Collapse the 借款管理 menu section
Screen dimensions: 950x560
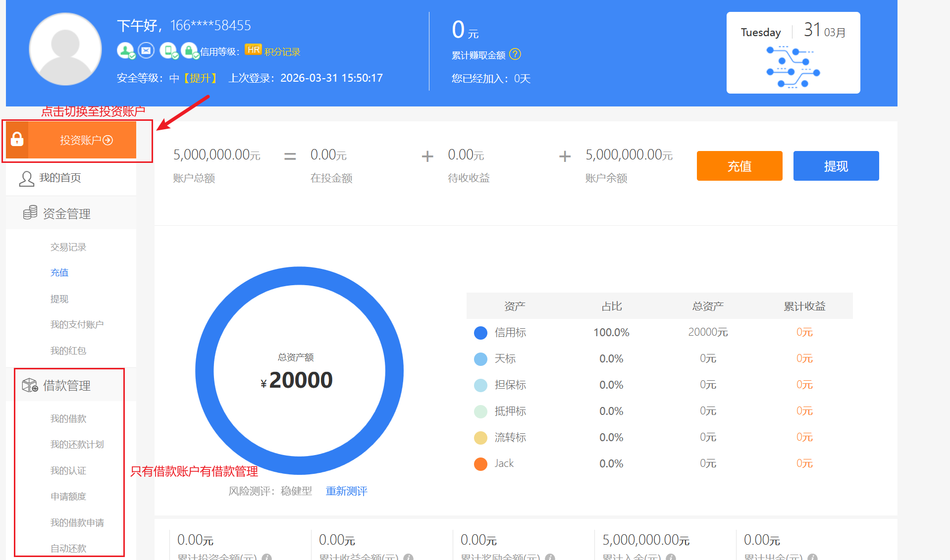click(x=67, y=385)
